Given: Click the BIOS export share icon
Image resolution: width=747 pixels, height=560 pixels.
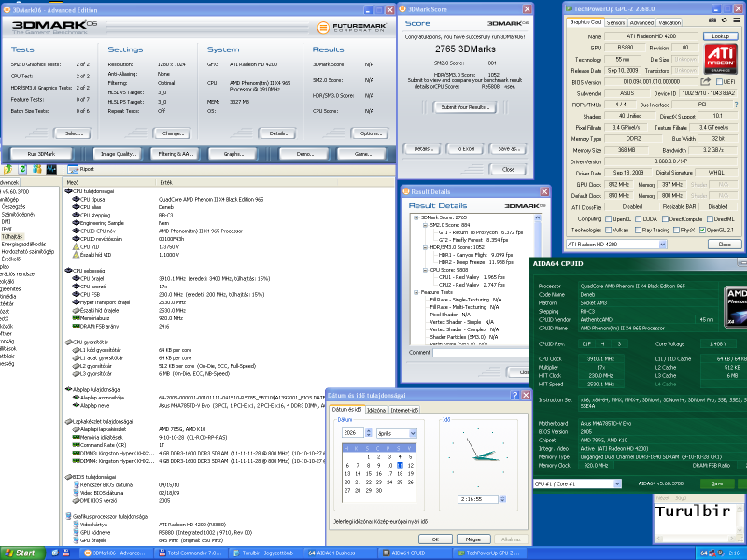Looking at the screenshot, I should click(x=704, y=81).
